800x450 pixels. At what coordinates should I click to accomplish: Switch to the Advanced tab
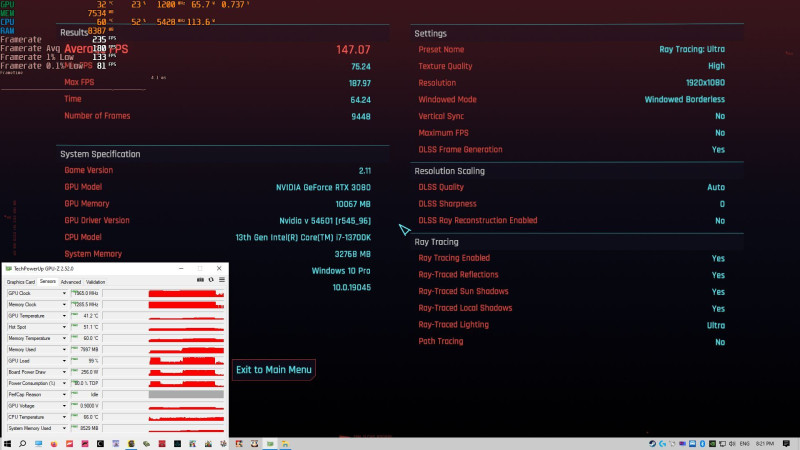pyautogui.click(x=70, y=282)
